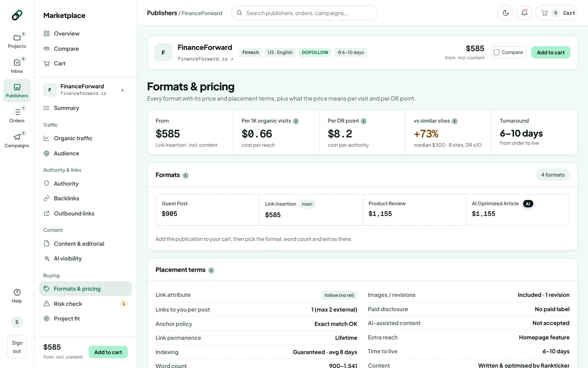Open the Inbox section

click(x=17, y=66)
